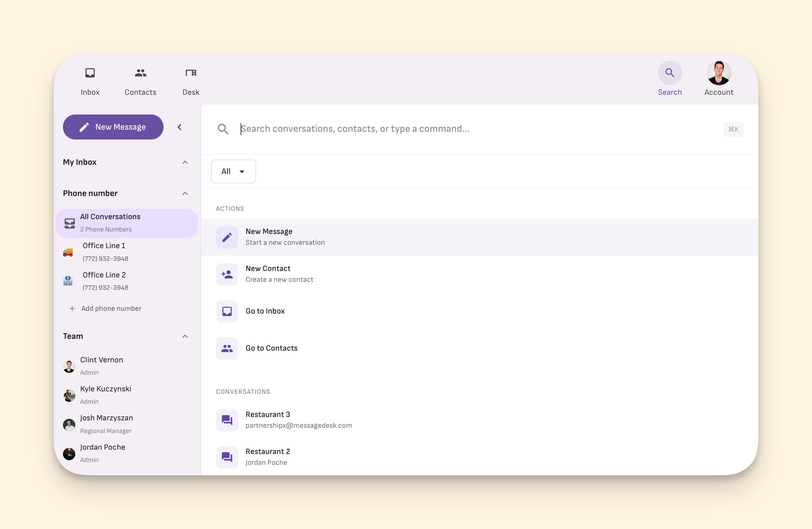Click the purple New Message button
The height and width of the screenshot is (529, 812).
point(113,127)
